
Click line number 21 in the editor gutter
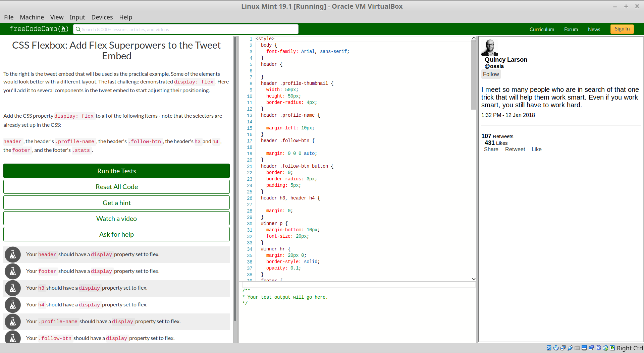(250, 166)
